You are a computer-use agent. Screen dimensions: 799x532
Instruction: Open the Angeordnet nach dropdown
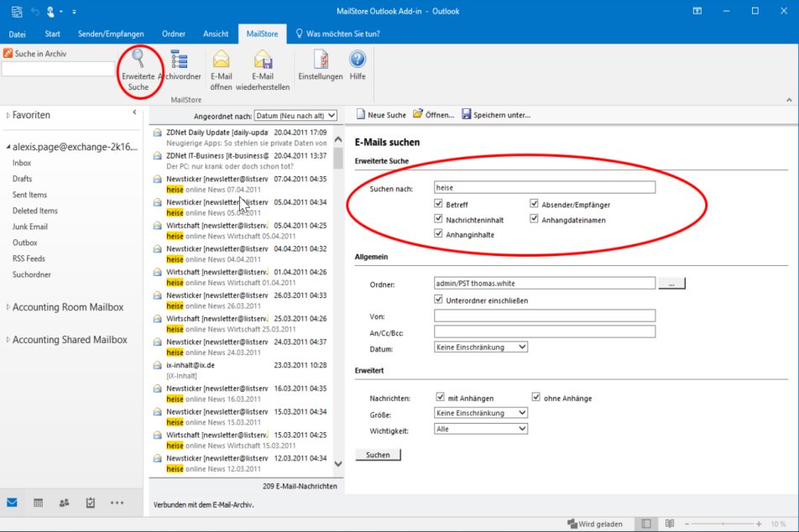tap(295, 116)
